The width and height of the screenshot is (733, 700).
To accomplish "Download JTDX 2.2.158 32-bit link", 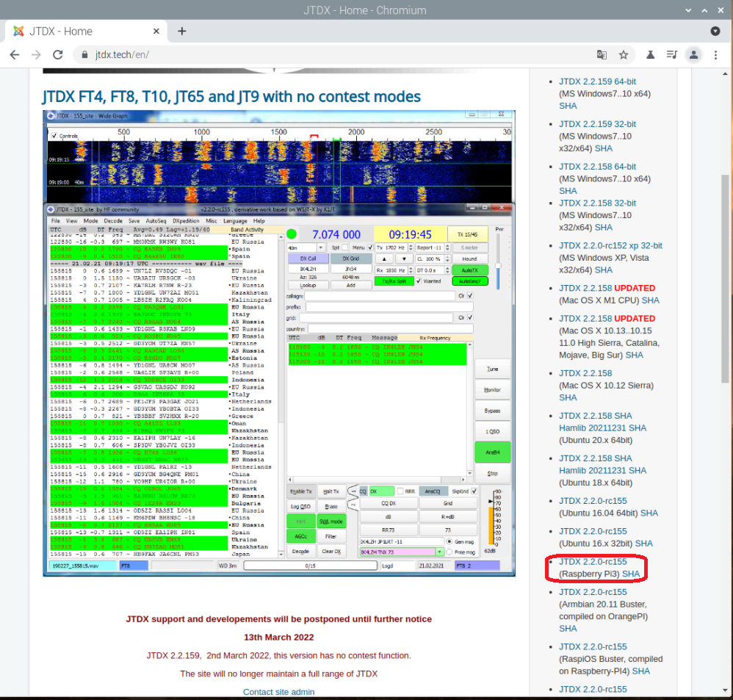I will (597, 203).
